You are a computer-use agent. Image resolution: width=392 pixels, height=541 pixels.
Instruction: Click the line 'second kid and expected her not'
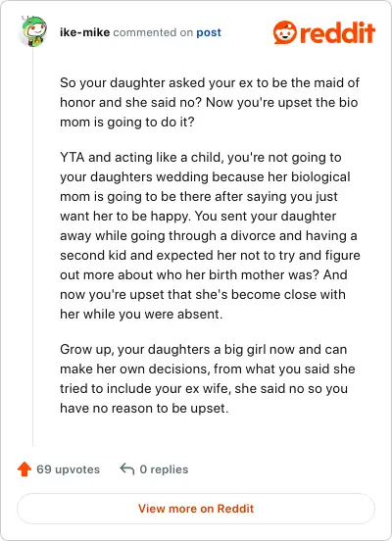point(210,256)
